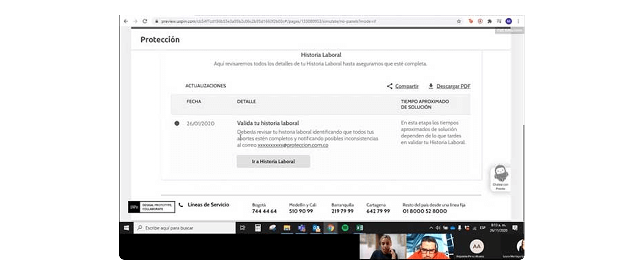This screenshot has width=644, height=275.
Task: Click the phone icon beside Líneas de Servicio
Action: [181, 205]
